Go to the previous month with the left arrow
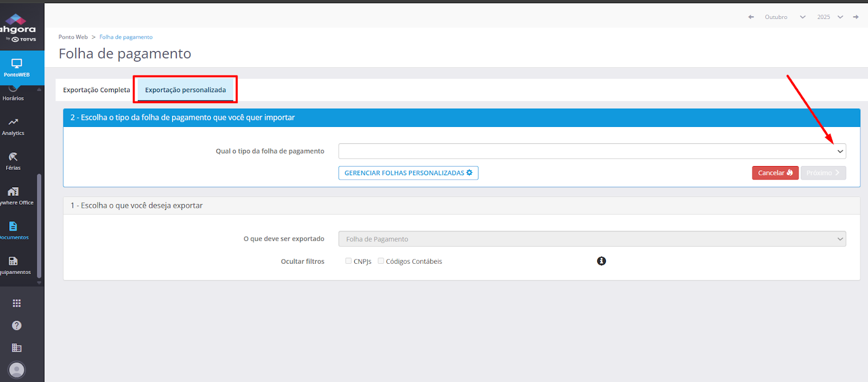868x382 pixels. point(751,17)
